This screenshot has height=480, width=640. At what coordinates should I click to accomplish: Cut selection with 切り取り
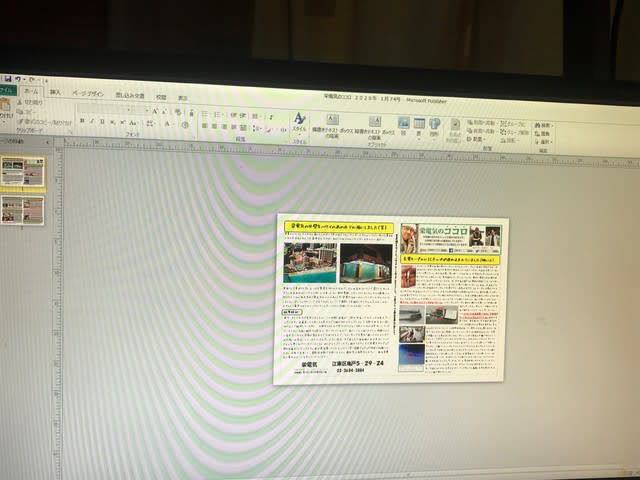coord(29,102)
